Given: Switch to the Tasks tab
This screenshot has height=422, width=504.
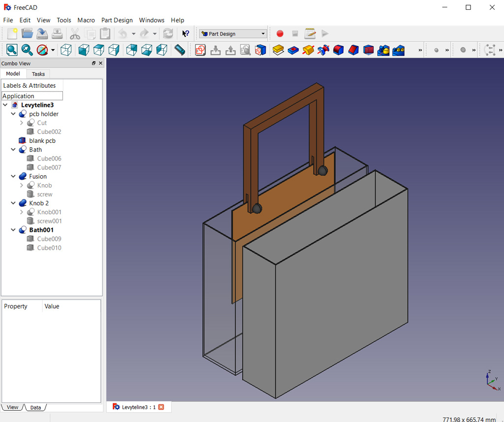Looking at the screenshot, I should [x=38, y=74].
